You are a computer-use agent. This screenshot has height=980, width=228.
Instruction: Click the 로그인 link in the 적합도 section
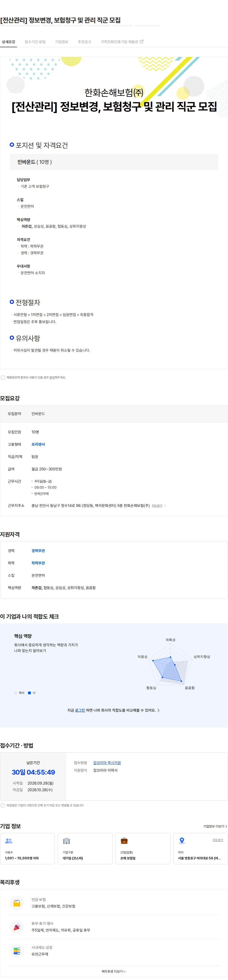click(80, 710)
